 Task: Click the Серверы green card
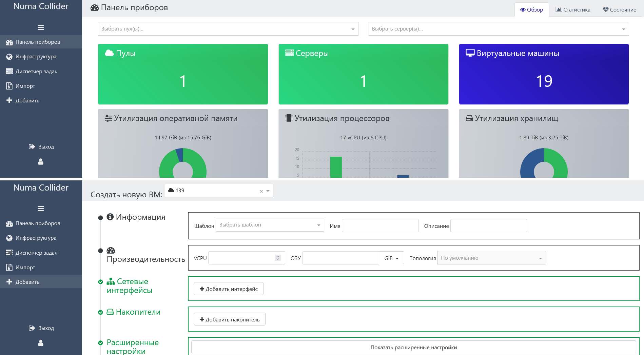(x=363, y=74)
